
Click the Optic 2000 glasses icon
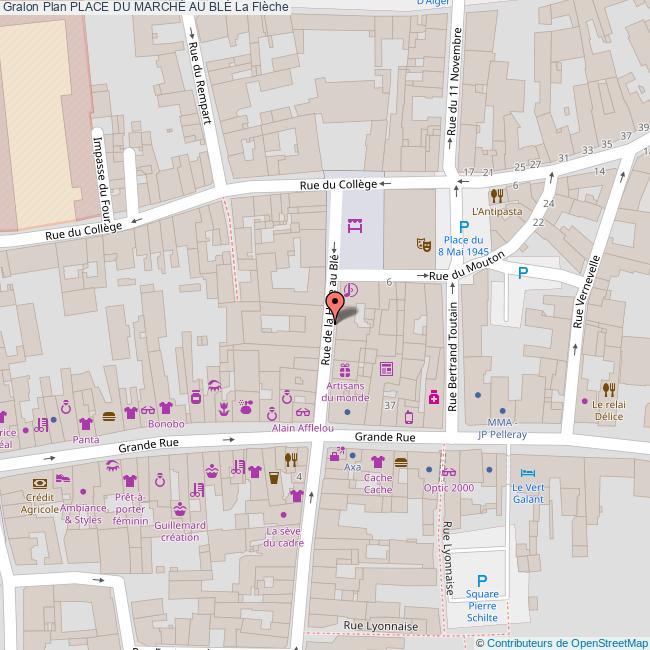coord(448,472)
